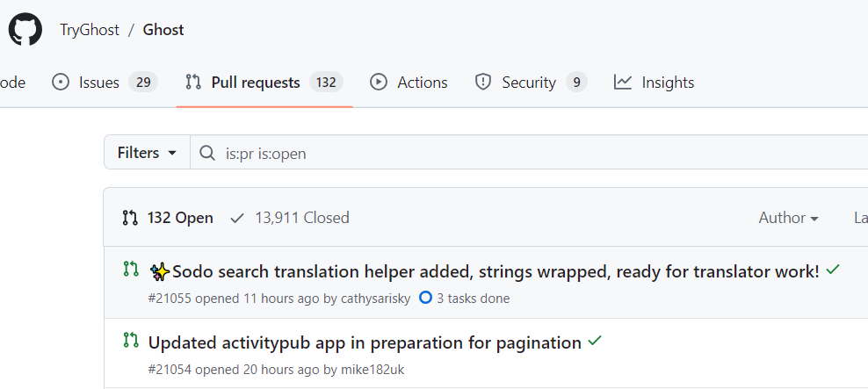Viewport: 868px width, 389px height.
Task: Go to the Security tab
Action: [530, 83]
